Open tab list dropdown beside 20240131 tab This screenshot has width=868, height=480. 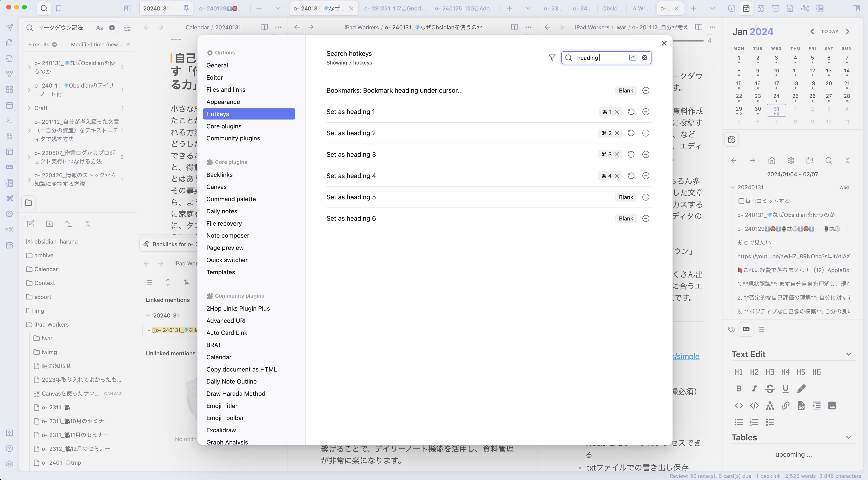[x=278, y=8]
